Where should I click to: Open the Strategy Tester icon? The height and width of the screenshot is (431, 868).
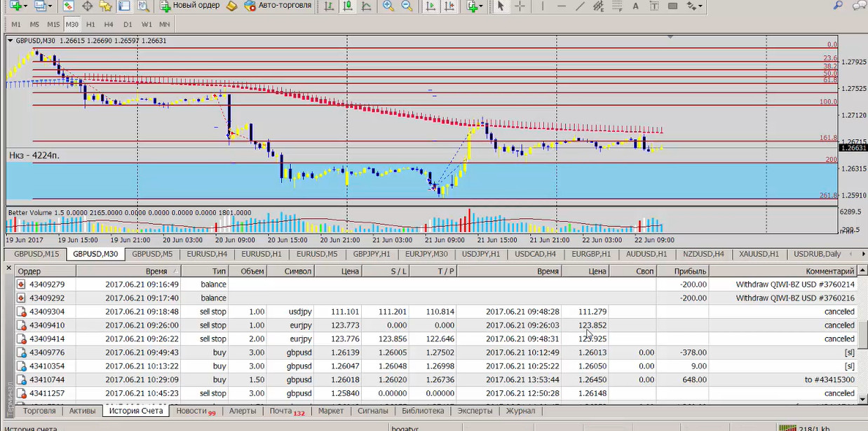[142, 6]
